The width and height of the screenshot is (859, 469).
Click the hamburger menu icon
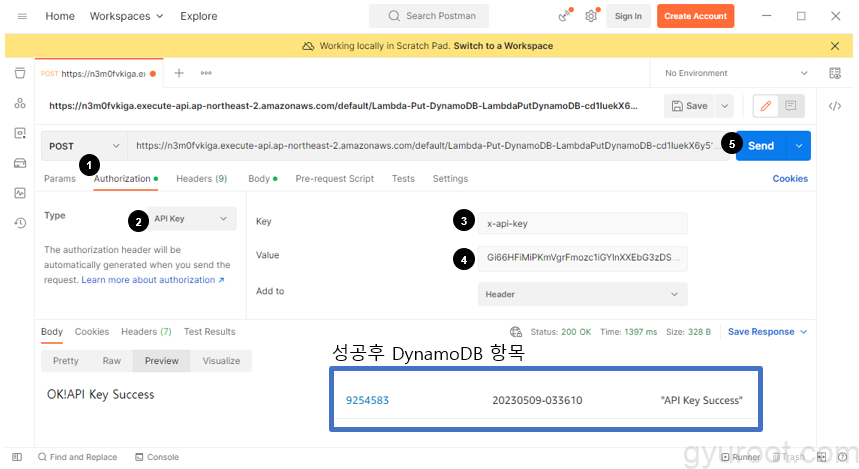pos(22,16)
